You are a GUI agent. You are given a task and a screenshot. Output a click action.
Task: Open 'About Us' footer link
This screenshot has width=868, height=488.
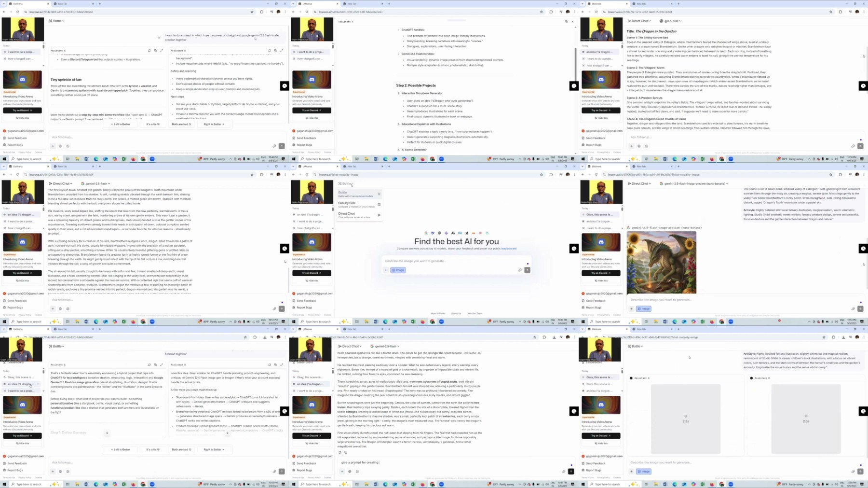456,313
